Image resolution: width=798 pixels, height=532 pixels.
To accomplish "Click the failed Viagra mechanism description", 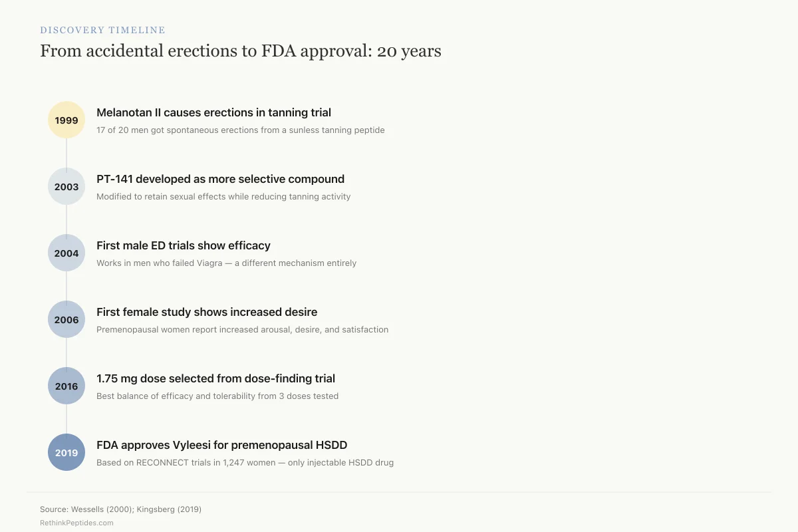I will 226,263.
